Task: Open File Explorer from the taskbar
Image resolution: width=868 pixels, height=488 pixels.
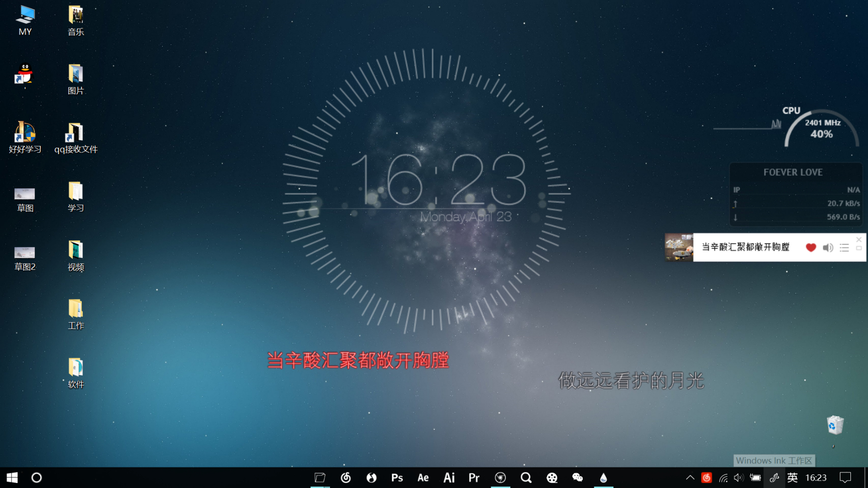Action: (320, 477)
